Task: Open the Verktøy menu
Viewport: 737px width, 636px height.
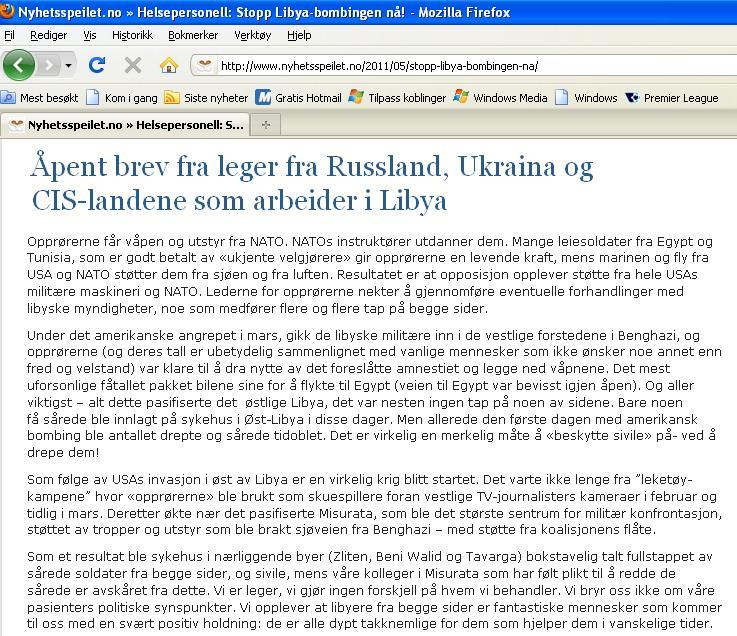Action: coord(253,35)
